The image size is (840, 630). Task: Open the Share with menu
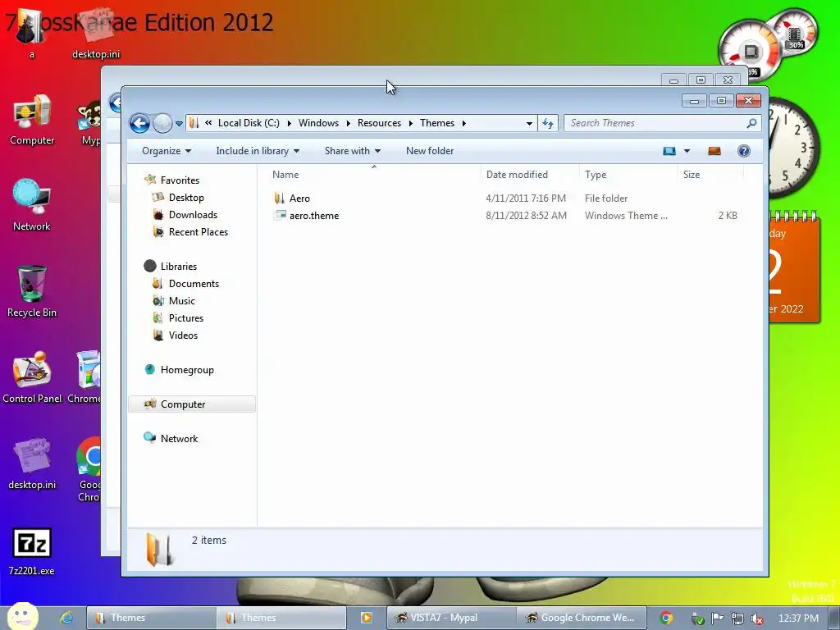(x=353, y=151)
